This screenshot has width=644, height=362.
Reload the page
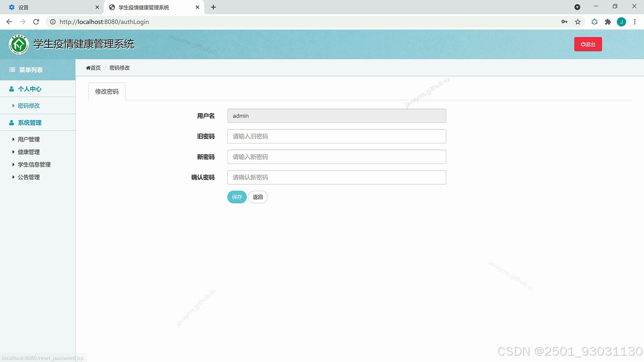(36, 22)
